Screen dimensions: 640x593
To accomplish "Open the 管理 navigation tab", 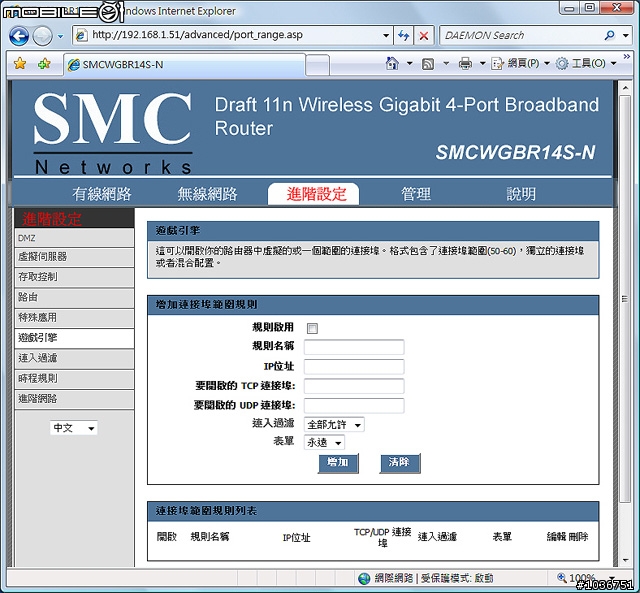I will coord(416,194).
